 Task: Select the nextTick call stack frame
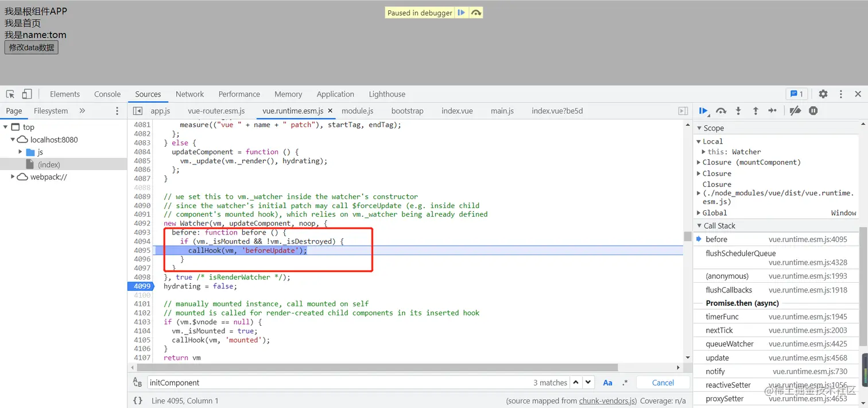click(777, 330)
